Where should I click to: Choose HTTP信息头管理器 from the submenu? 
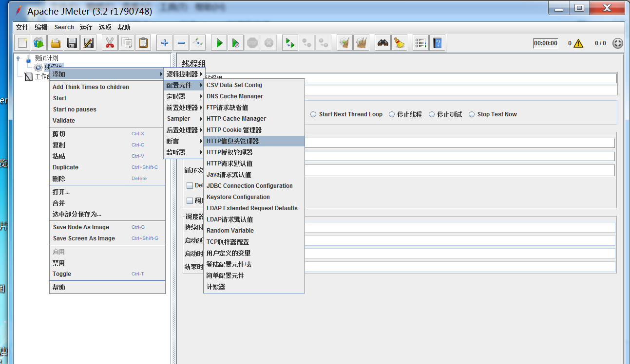click(254, 141)
